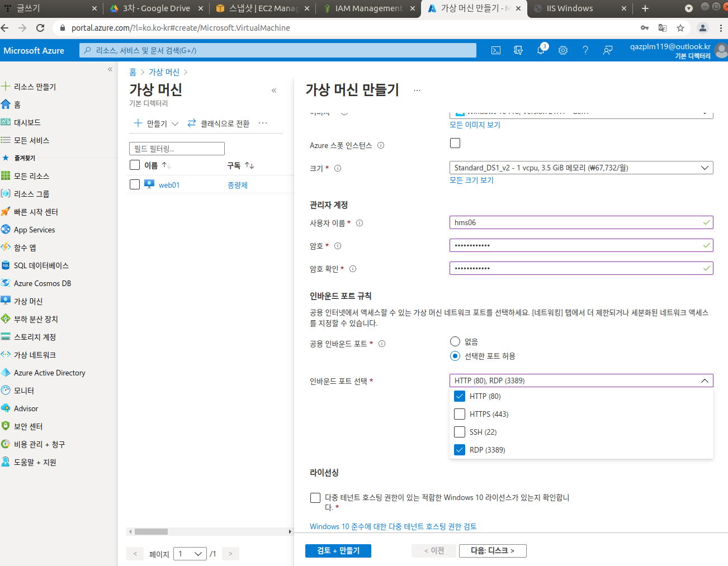
Task: Open the web01 virtual machine link
Action: (169, 185)
